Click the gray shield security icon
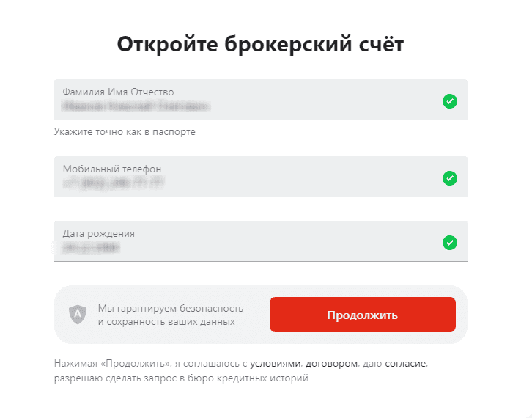 [x=78, y=315]
